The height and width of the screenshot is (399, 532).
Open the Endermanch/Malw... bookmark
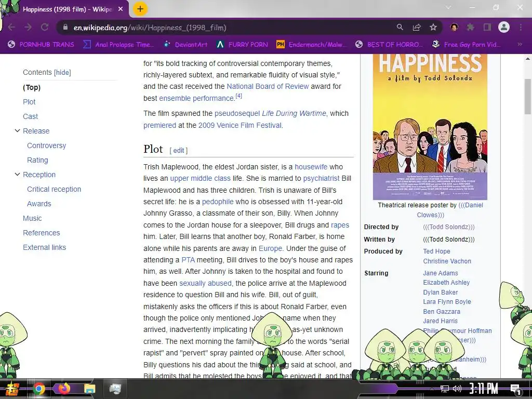tap(312, 45)
